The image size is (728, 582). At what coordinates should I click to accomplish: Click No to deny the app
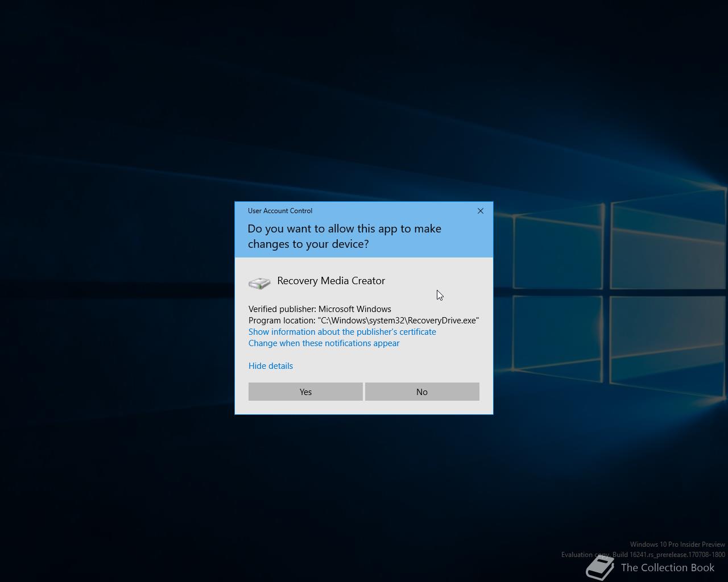click(422, 392)
